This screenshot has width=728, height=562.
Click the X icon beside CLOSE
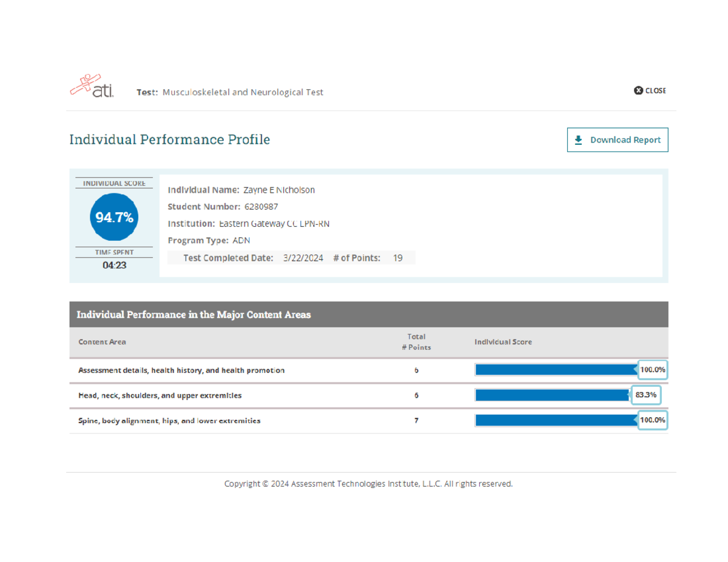point(638,90)
